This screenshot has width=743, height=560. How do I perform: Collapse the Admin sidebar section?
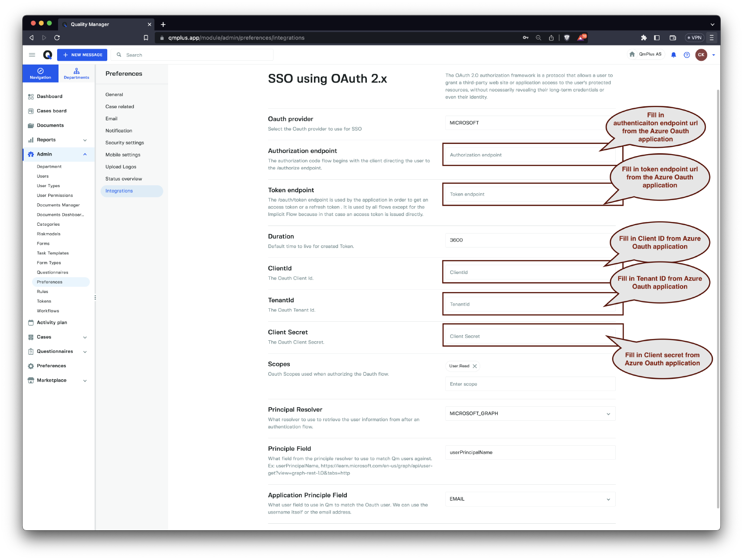pos(85,154)
